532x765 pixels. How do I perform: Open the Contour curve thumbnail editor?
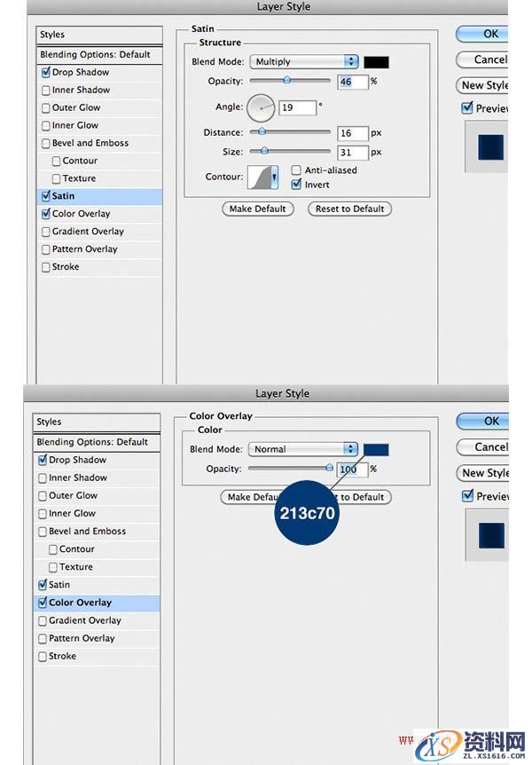tap(260, 177)
